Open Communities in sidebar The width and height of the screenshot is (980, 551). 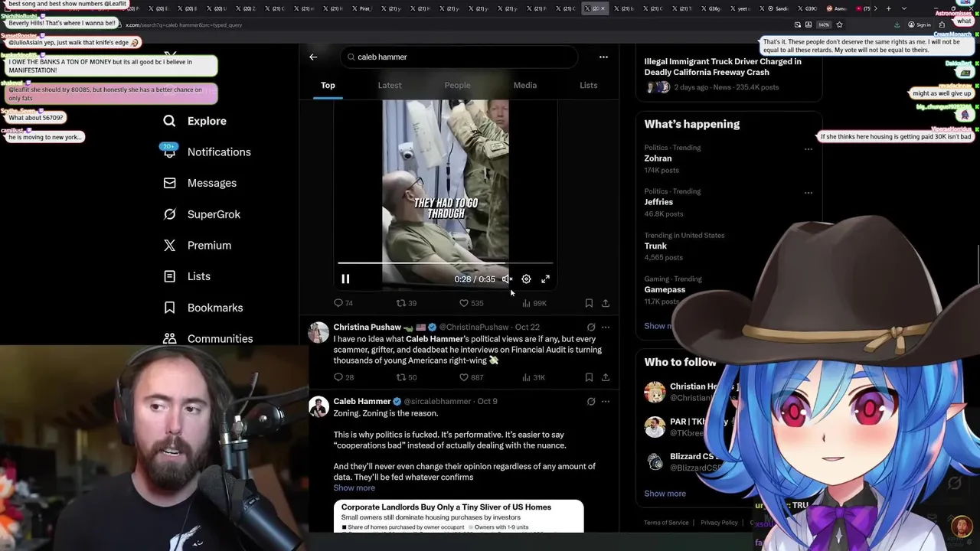207,338
